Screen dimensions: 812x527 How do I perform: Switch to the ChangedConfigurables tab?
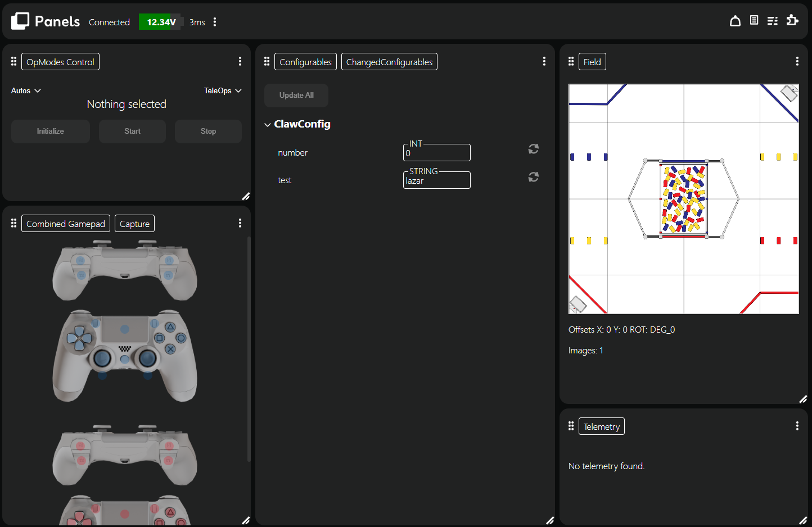pyautogui.click(x=389, y=62)
